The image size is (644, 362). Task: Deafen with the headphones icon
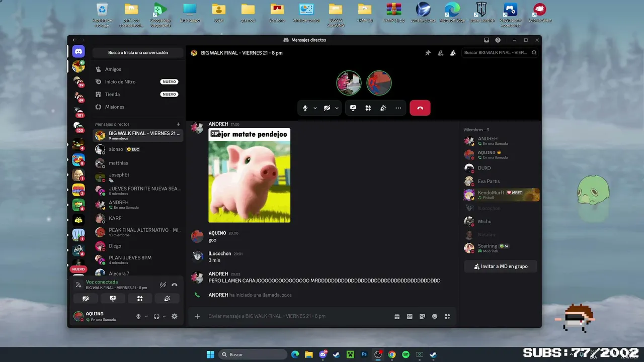(x=156, y=316)
